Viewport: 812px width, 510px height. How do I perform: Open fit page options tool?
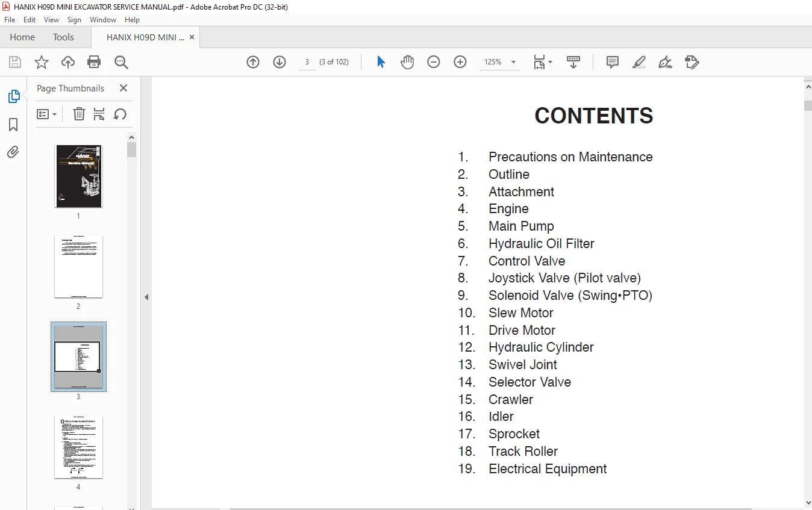click(x=542, y=62)
